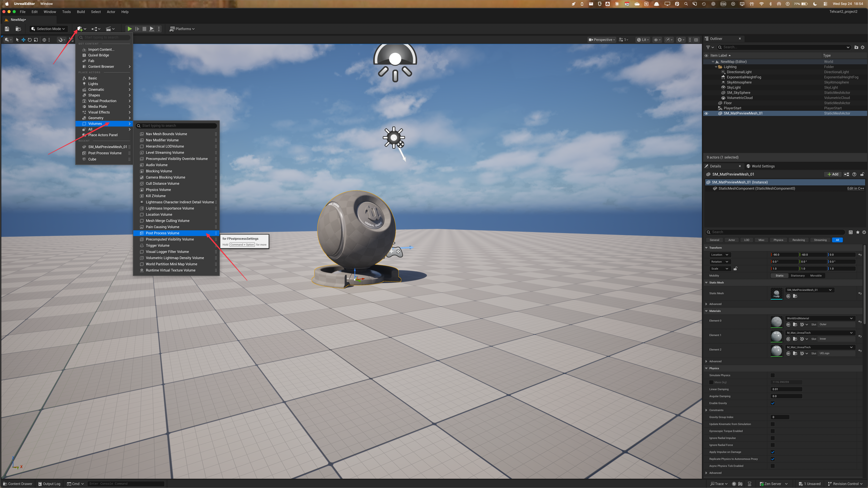868x488 pixels.
Task: Collapse the Transform section
Action: pos(707,248)
